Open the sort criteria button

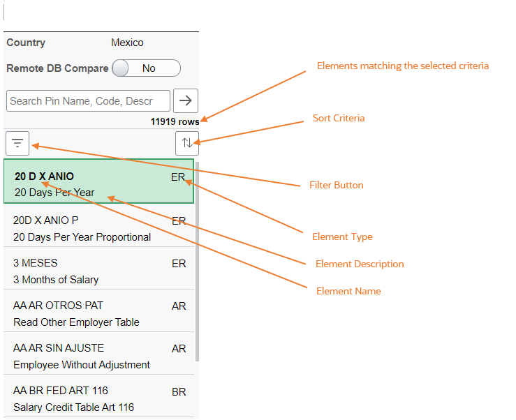tap(186, 143)
